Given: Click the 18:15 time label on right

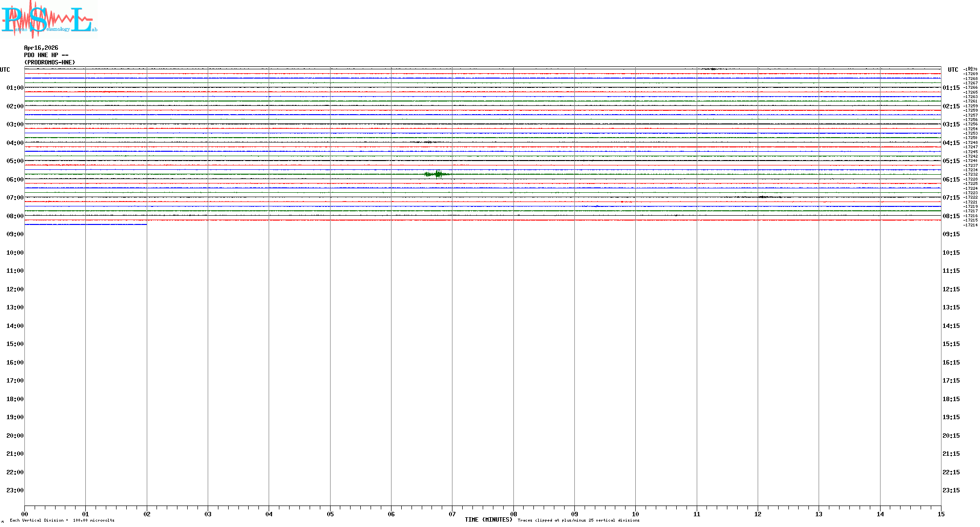Looking at the screenshot, I should 951,399.
